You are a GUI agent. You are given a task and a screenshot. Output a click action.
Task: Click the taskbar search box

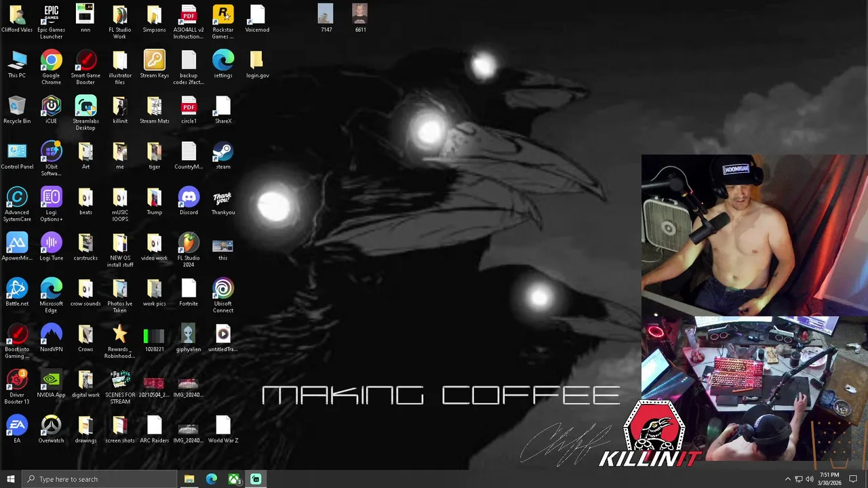pos(100,479)
